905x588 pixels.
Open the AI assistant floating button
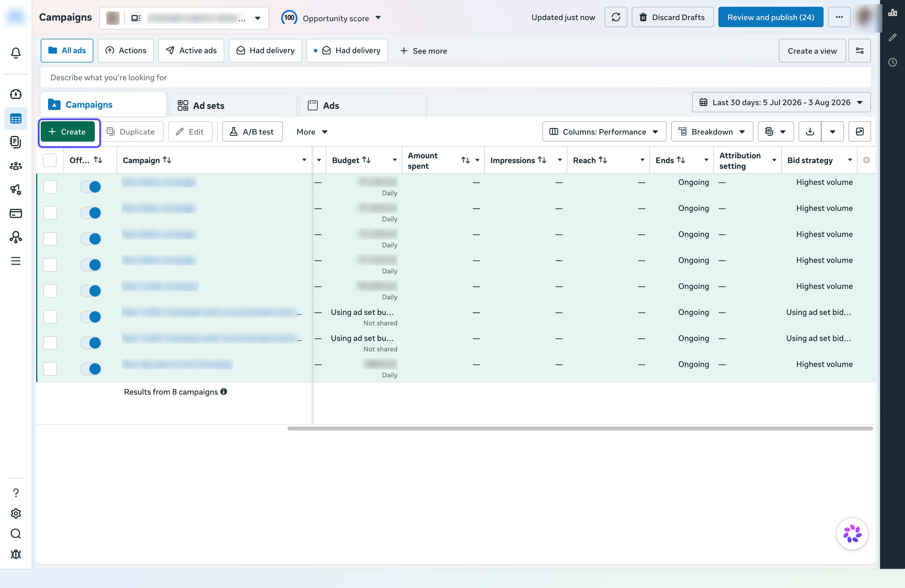(x=852, y=534)
